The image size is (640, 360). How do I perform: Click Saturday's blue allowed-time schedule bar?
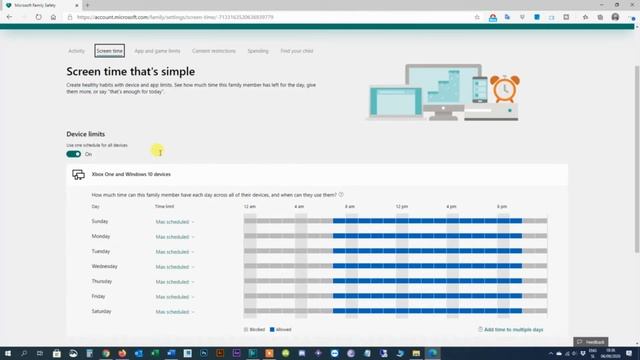[427, 311]
